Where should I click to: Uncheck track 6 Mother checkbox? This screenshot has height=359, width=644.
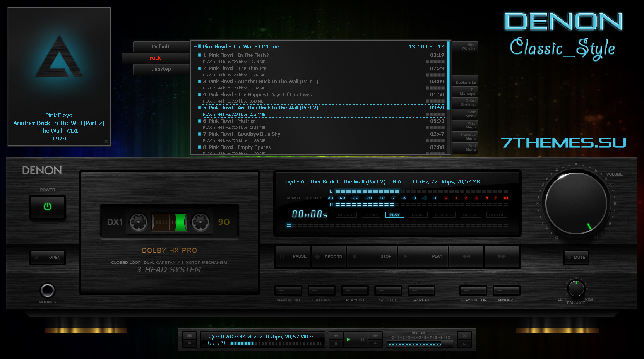[x=200, y=121]
